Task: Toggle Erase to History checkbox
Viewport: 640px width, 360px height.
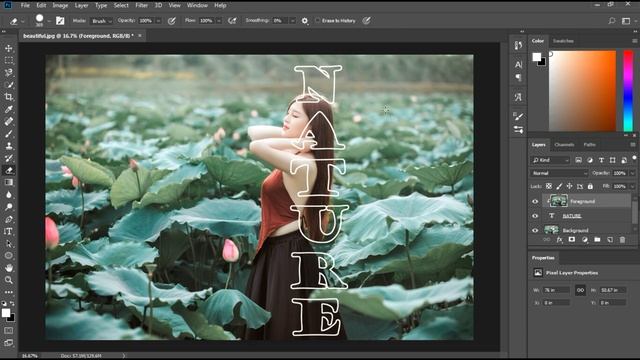Action: point(318,20)
